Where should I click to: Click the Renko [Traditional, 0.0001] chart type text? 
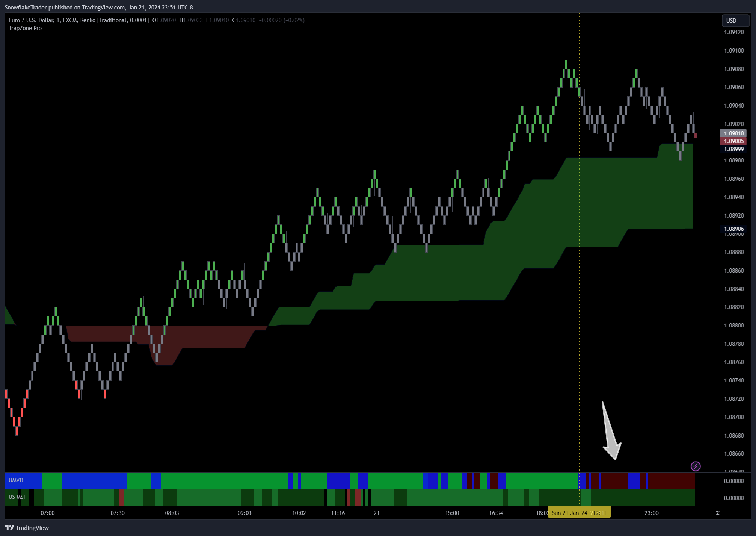(115, 20)
